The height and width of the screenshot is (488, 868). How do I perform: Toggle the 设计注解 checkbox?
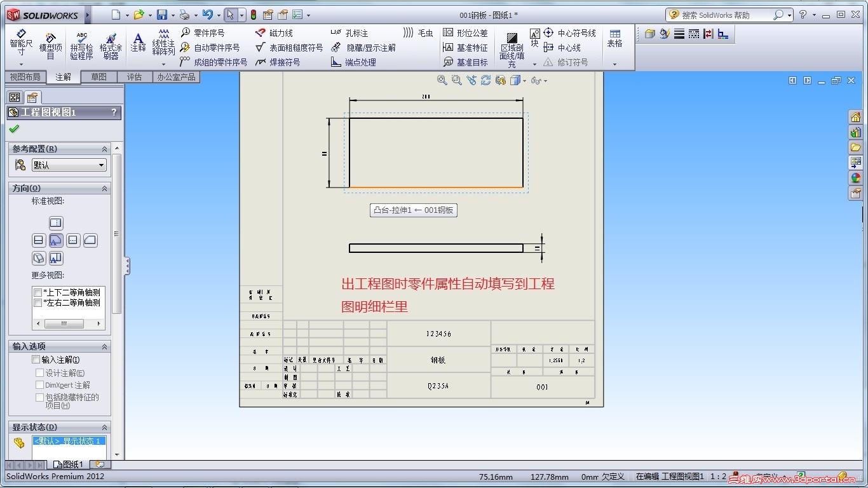click(x=39, y=373)
